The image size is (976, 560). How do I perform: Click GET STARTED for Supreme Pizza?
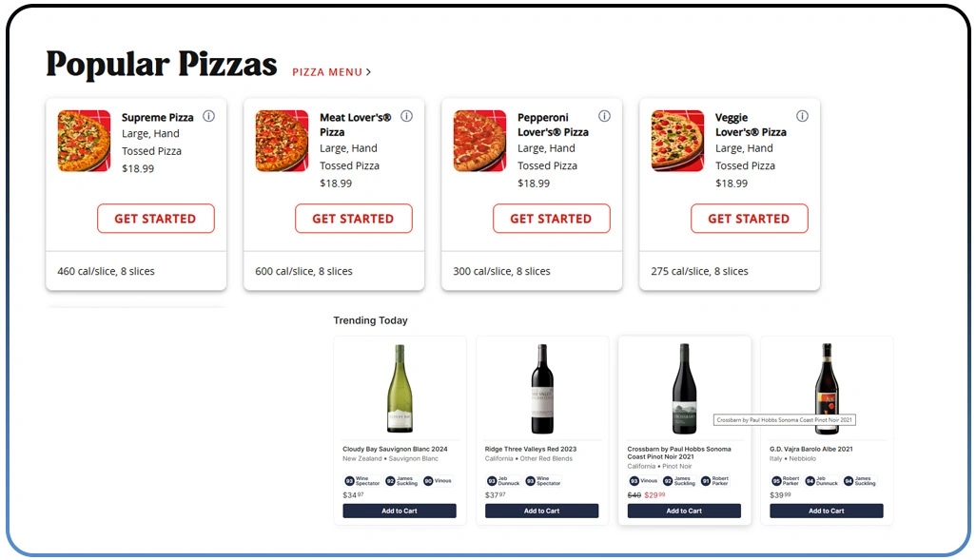click(x=156, y=219)
